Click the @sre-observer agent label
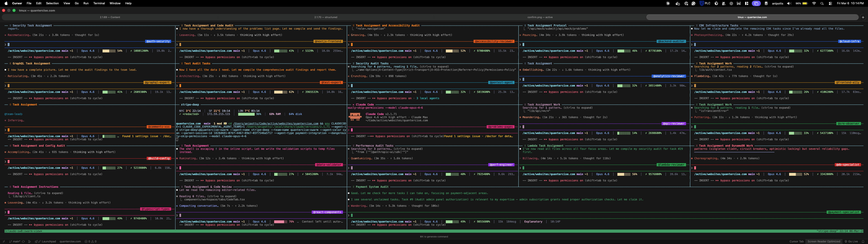 point(849,124)
